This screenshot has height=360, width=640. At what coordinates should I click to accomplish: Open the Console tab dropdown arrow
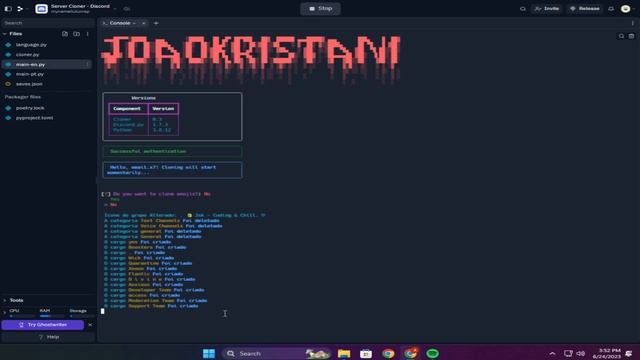pyautogui.click(x=134, y=23)
